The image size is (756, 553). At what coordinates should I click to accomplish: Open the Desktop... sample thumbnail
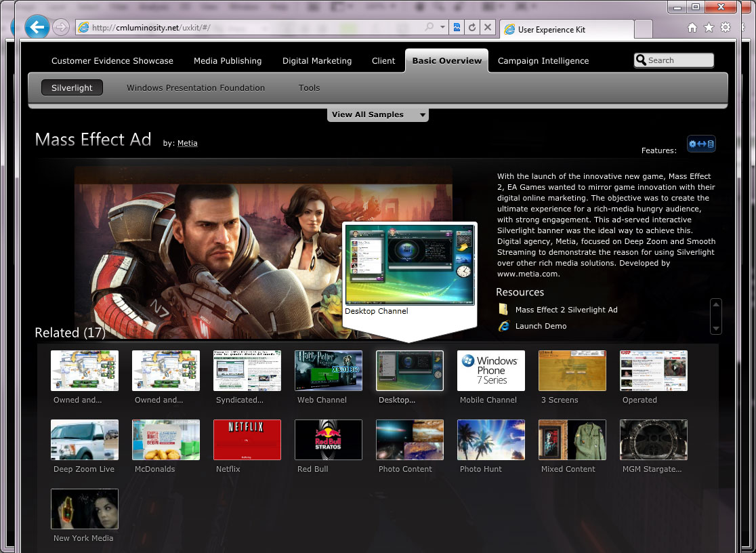[x=409, y=371]
